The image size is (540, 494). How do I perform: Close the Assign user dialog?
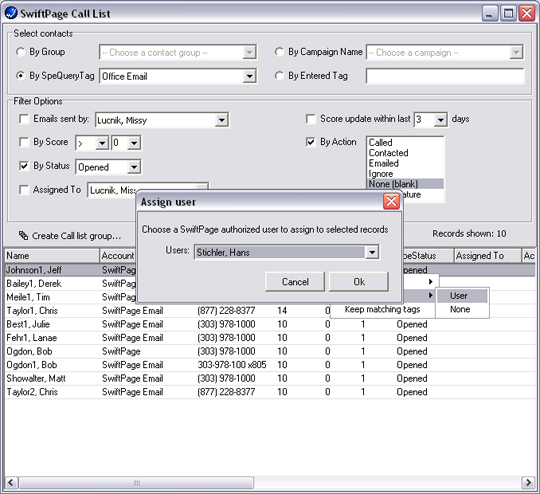391,201
